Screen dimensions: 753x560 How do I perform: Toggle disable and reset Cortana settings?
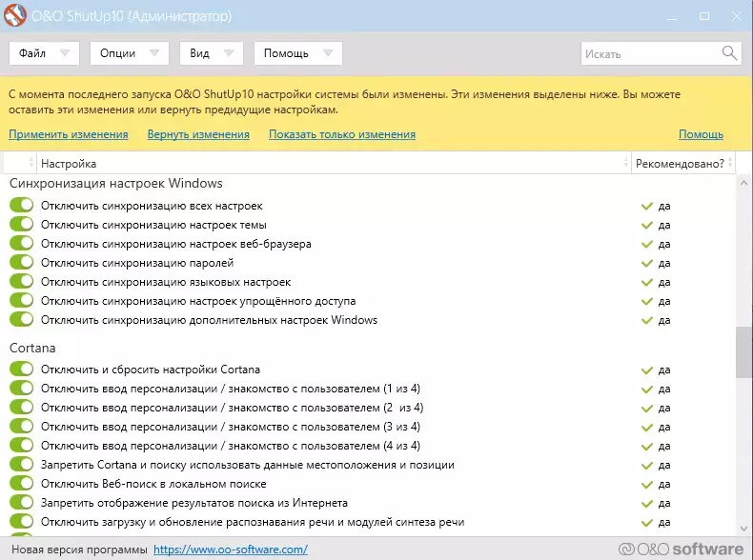click(22, 369)
